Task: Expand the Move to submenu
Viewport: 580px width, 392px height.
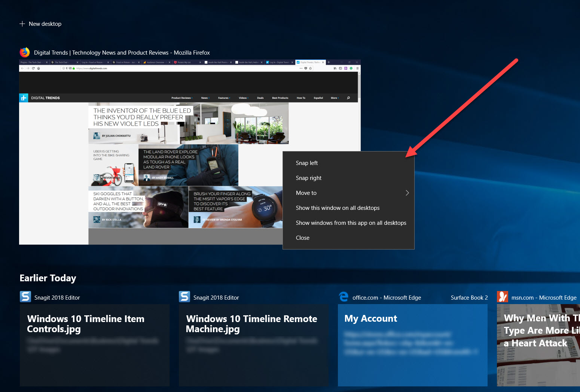Action: click(x=348, y=193)
